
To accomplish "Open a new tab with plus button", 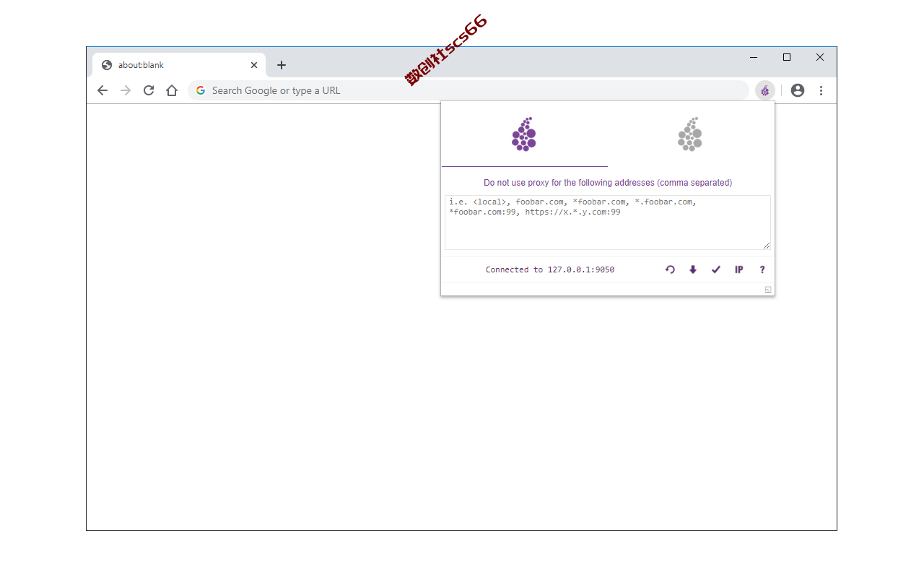I will click(282, 65).
